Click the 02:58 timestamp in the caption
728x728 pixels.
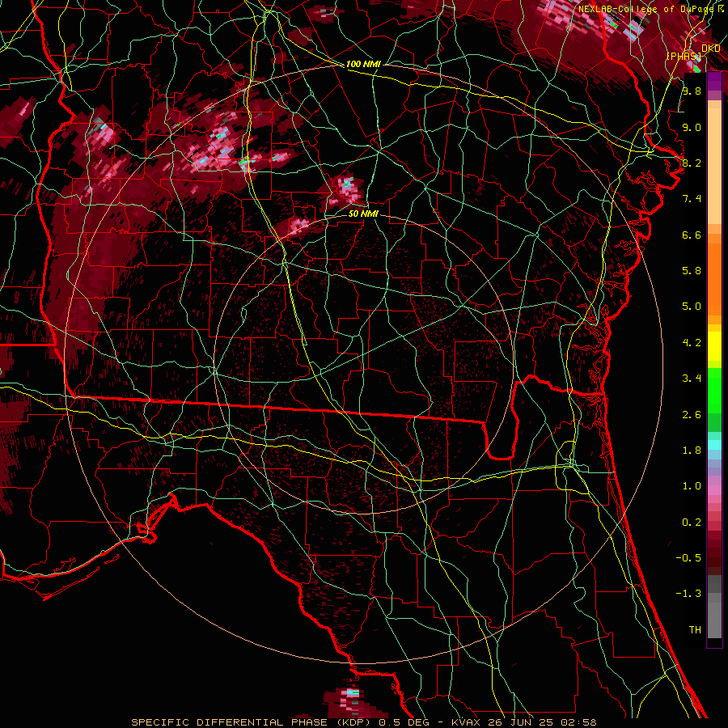pos(580,722)
